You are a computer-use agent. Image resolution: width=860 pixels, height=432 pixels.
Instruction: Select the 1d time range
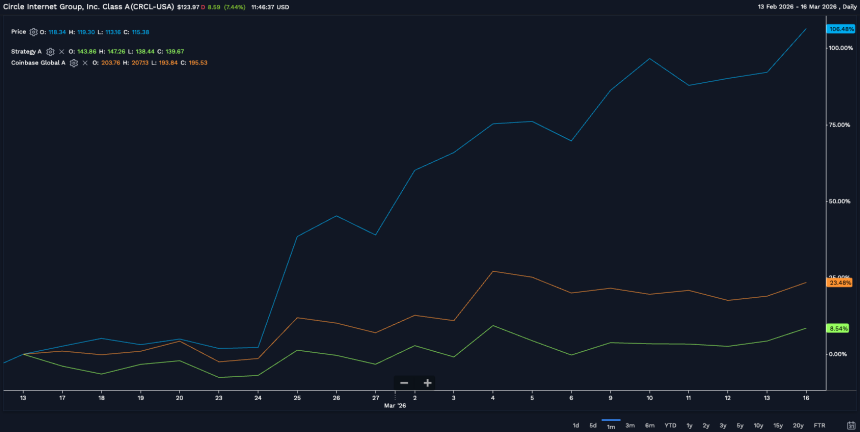(575, 425)
